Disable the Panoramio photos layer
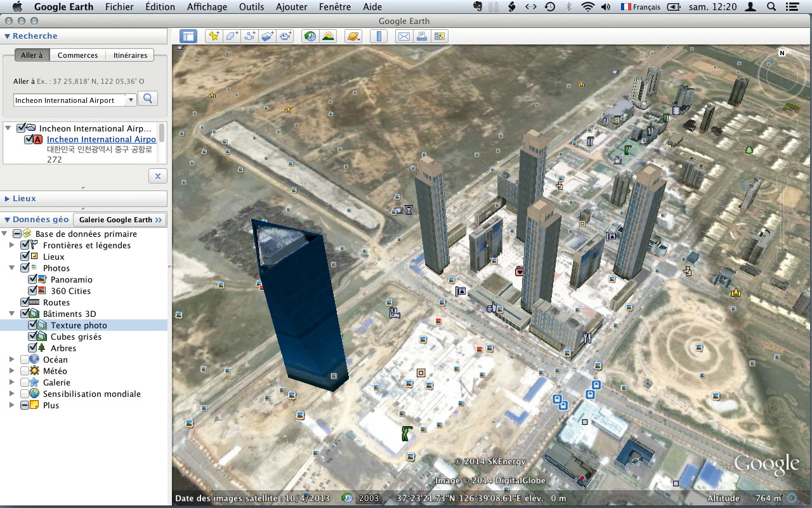The image size is (812, 508). coord(32,279)
